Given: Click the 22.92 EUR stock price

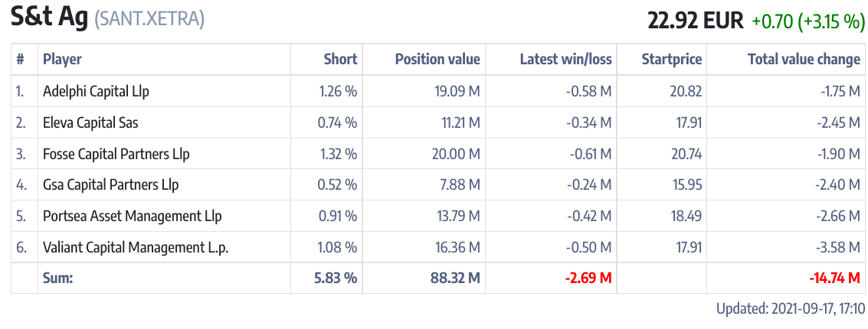Looking at the screenshot, I should pyautogui.click(x=696, y=21).
